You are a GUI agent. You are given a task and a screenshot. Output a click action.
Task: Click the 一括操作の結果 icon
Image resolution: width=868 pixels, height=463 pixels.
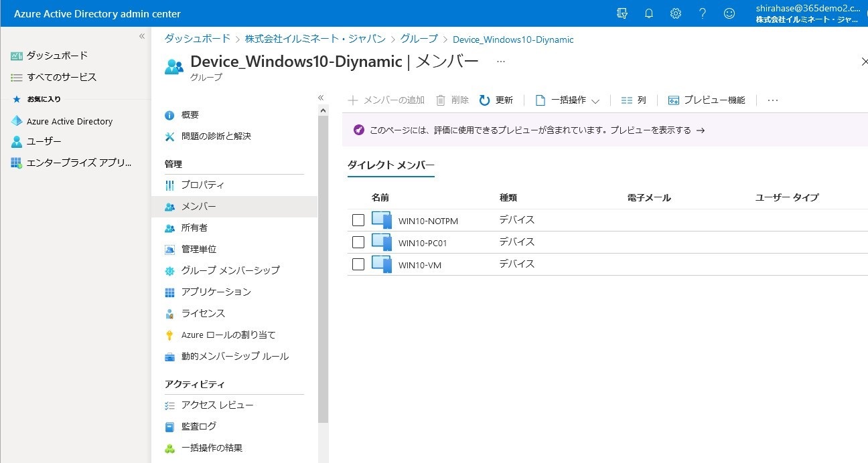pos(169,448)
